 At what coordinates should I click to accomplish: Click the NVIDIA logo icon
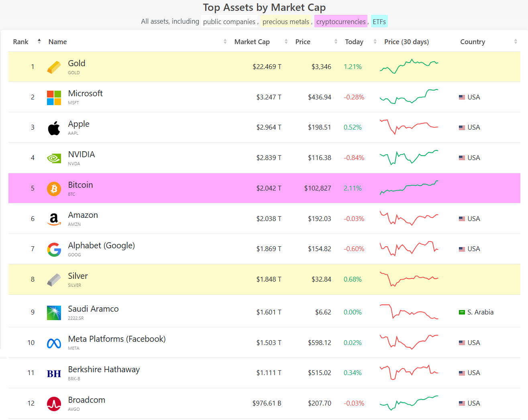point(54,158)
